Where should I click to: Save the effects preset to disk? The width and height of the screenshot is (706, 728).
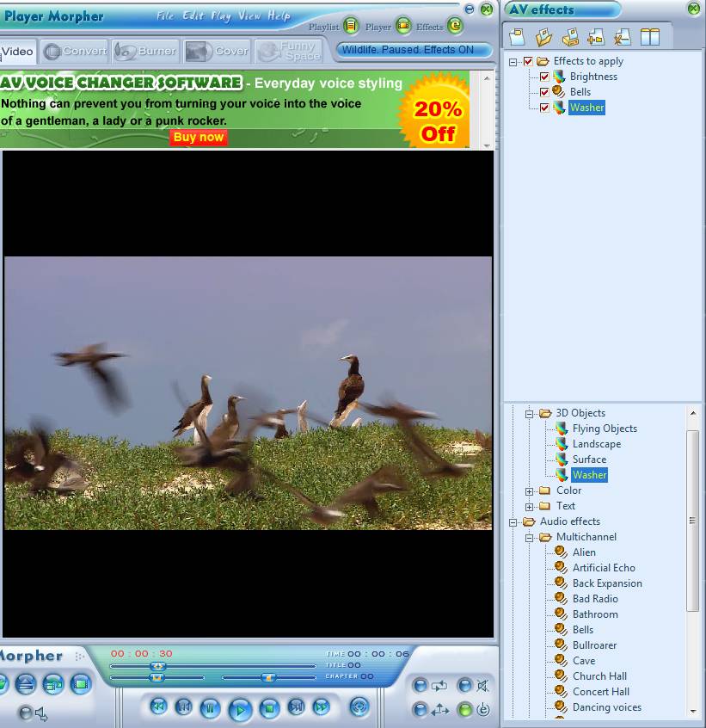(570, 37)
